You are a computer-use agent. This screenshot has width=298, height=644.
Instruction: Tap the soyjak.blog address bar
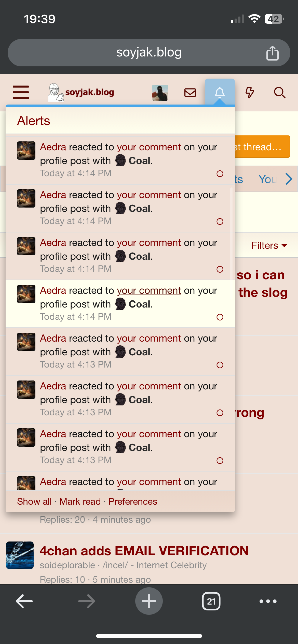(149, 53)
